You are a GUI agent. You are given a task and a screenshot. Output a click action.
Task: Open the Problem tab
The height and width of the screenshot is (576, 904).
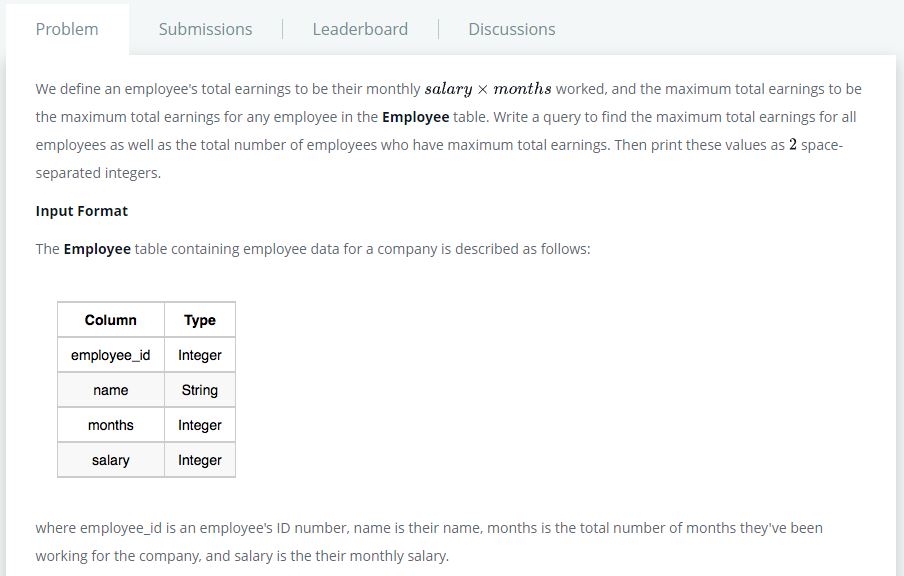coord(67,29)
